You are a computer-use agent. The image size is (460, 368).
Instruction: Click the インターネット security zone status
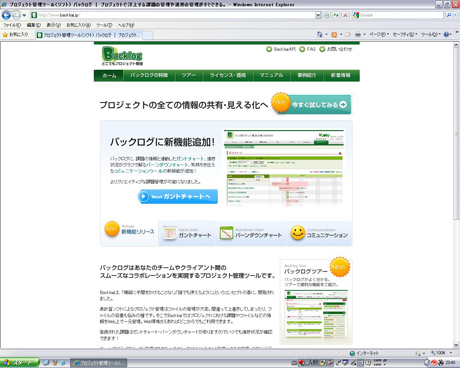tap(364, 353)
